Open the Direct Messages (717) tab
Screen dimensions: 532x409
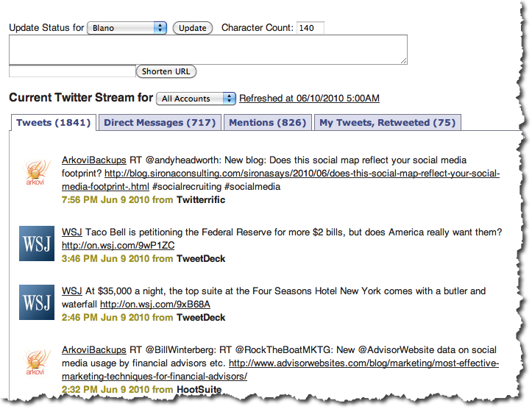[x=160, y=122]
